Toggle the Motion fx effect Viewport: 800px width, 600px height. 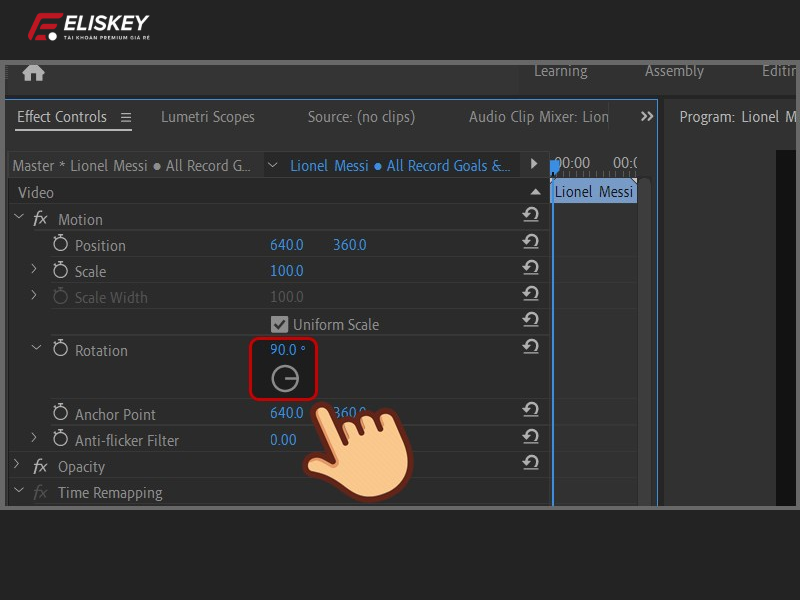click(x=40, y=219)
